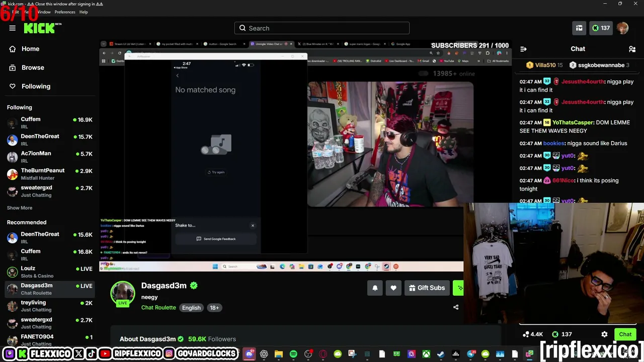Share the stream via share icon

click(x=456, y=307)
